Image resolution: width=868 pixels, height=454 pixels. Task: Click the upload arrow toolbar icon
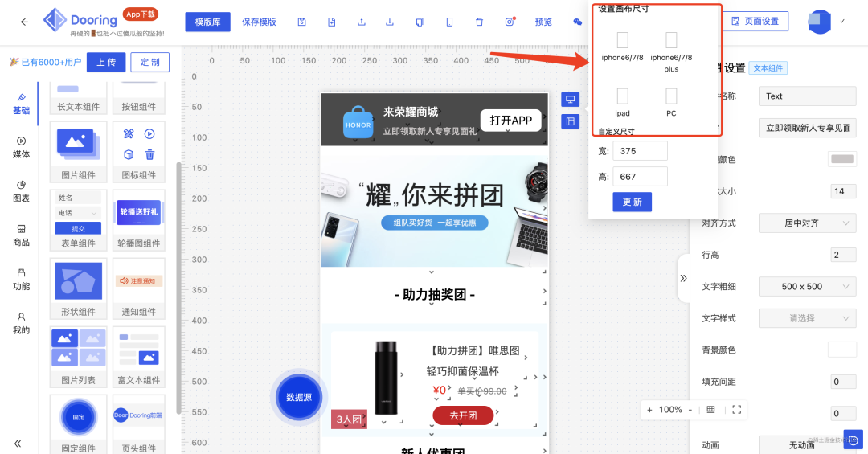[362, 22]
